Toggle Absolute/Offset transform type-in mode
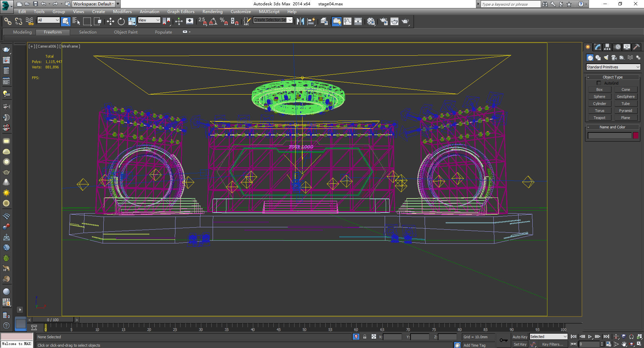This screenshot has height=348, width=644. (374, 337)
